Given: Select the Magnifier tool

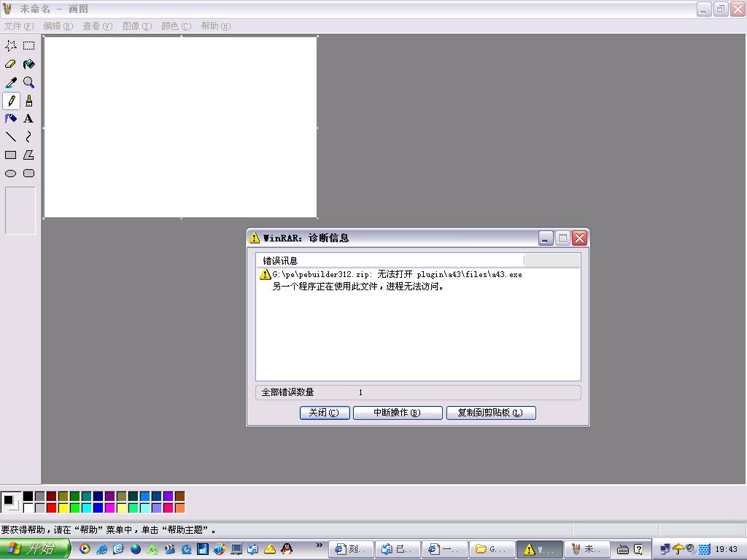Looking at the screenshot, I should pos(29,82).
